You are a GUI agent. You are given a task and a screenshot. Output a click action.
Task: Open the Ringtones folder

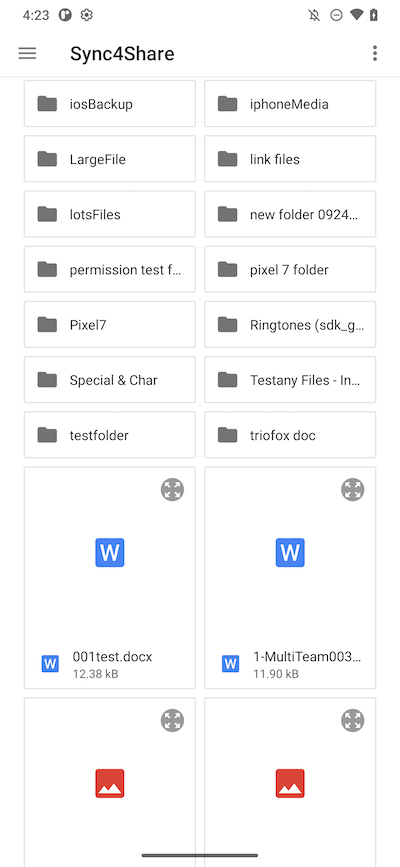tap(290, 325)
